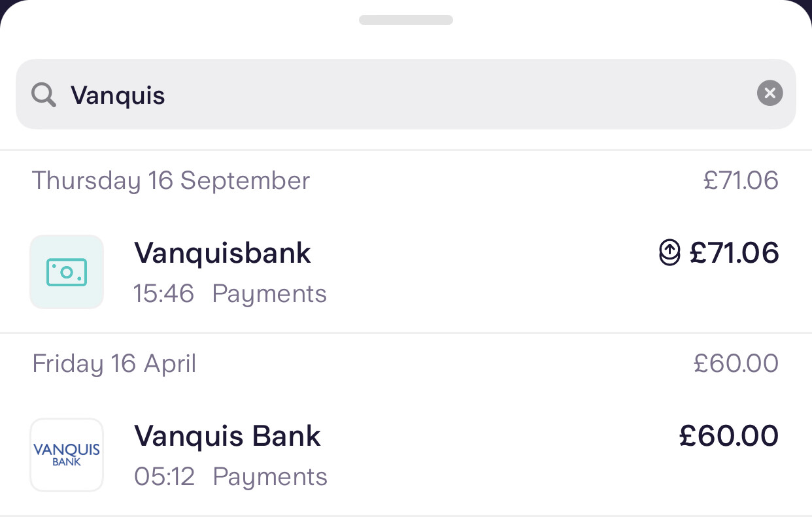Click the £60.00 daily total

pyautogui.click(x=736, y=363)
